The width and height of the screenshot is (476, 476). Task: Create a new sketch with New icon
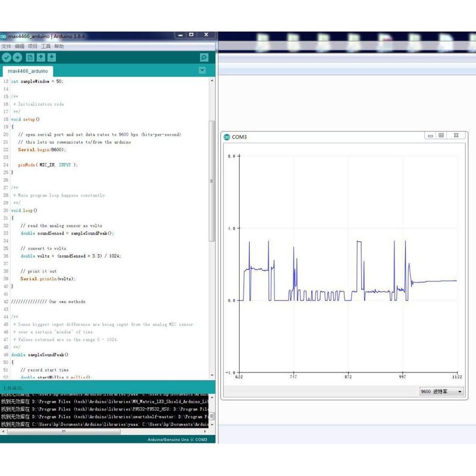[x=30, y=57]
